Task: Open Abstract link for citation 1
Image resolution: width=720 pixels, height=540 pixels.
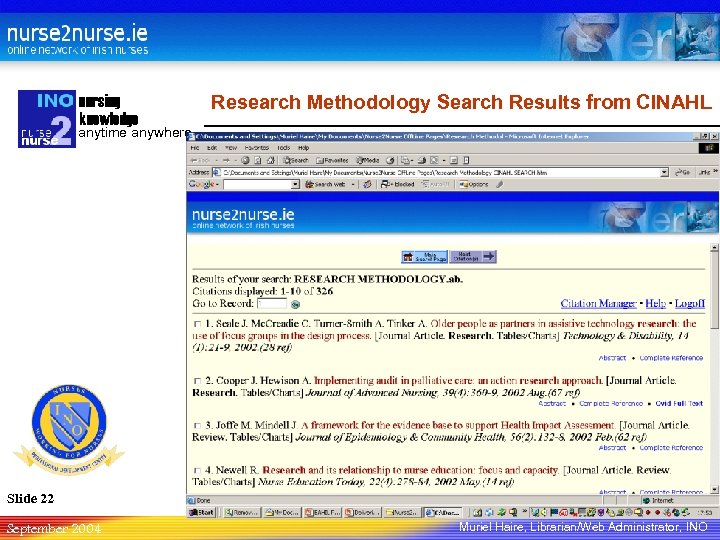Action: pyautogui.click(x=613, y=358)
